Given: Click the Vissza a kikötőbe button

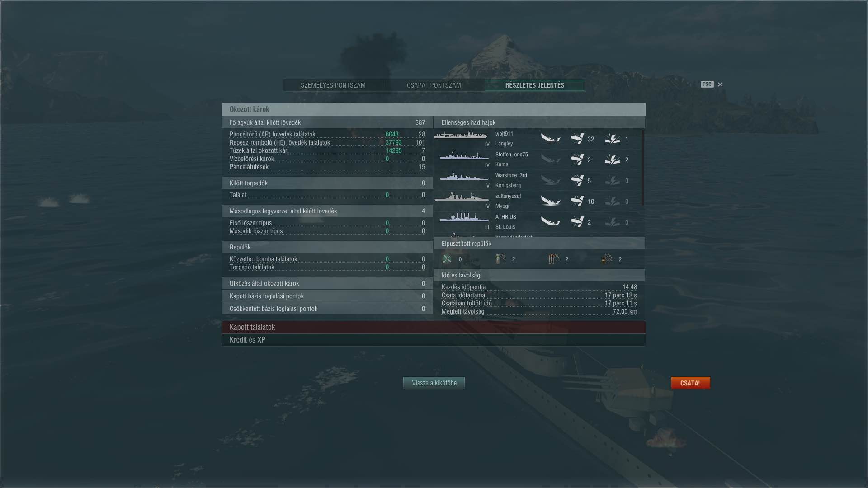Looking at the screenshot, I should coord(434,383).
